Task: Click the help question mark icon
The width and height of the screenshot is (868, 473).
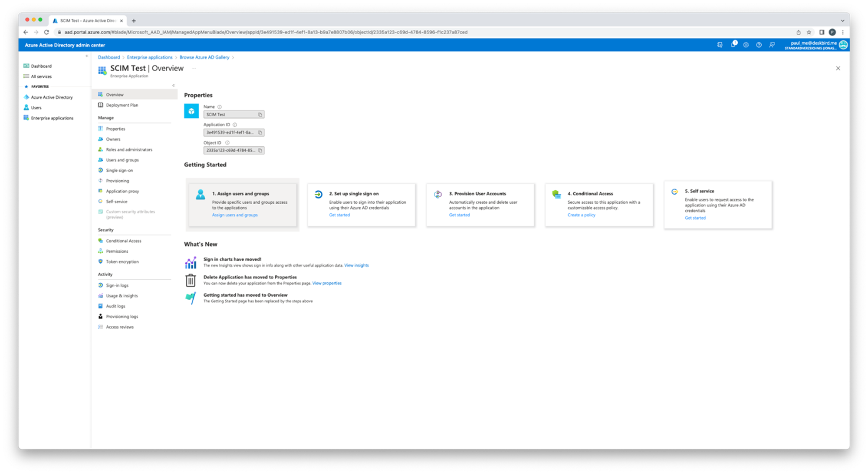Action: (x=759, y=45)
